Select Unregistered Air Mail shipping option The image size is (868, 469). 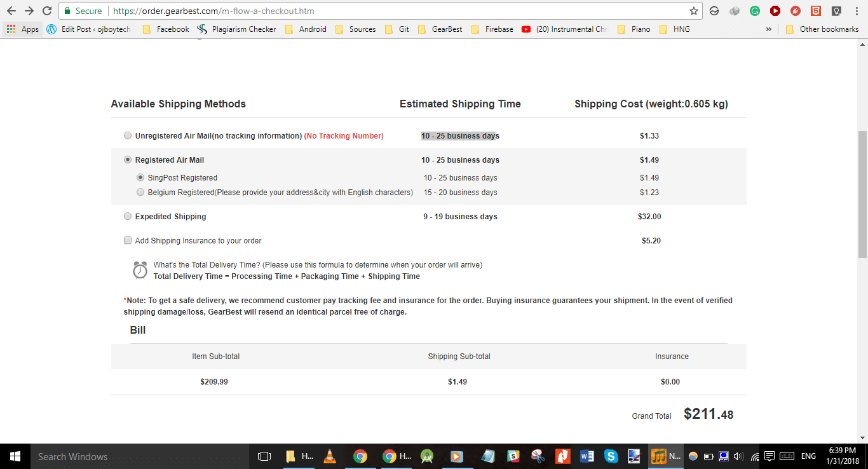[x=128, y=136]
